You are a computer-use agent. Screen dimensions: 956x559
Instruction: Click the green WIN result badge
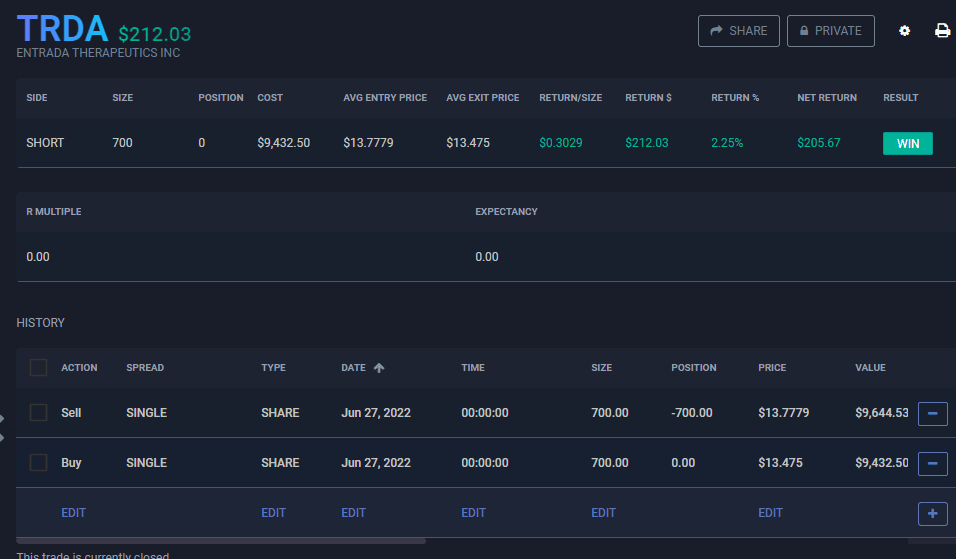(x=907, y=143)
